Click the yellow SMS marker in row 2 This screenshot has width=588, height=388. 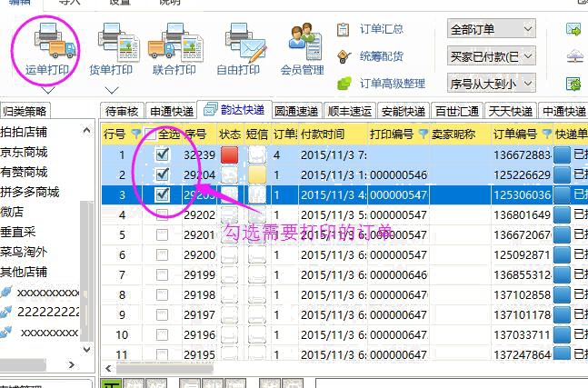[257, 174]
